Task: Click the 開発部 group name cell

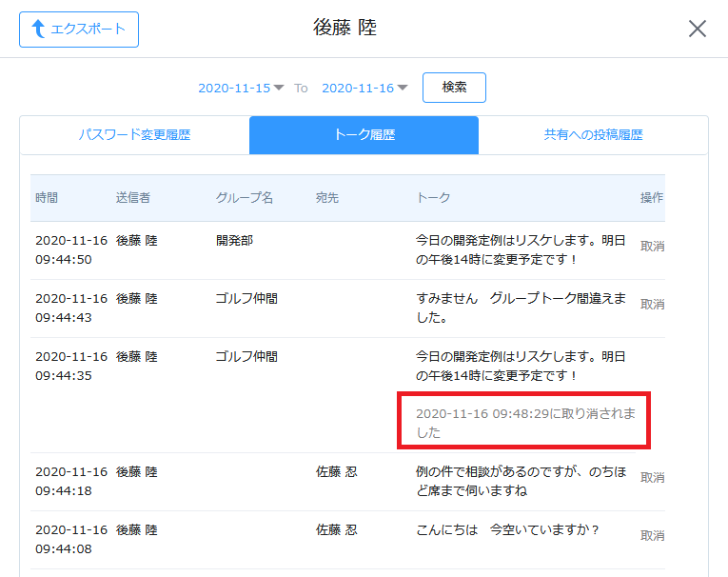Action: [x=234, y=241]
